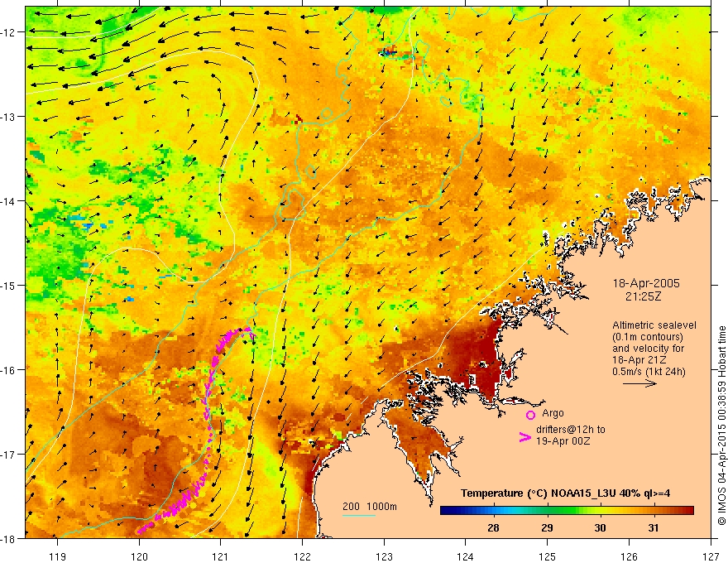Click the "and velocity for" legend line
The width and height of the screenshot is (728, 563).
pos(648,349)
